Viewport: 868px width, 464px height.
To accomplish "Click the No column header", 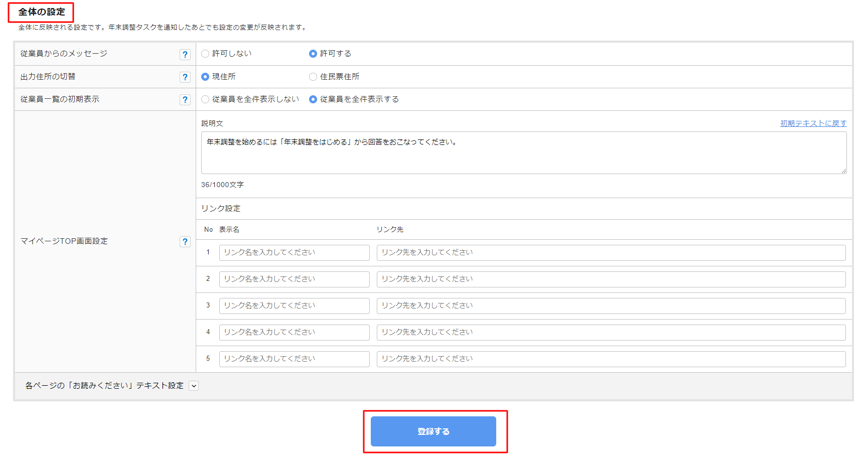I will pos(208,230).
